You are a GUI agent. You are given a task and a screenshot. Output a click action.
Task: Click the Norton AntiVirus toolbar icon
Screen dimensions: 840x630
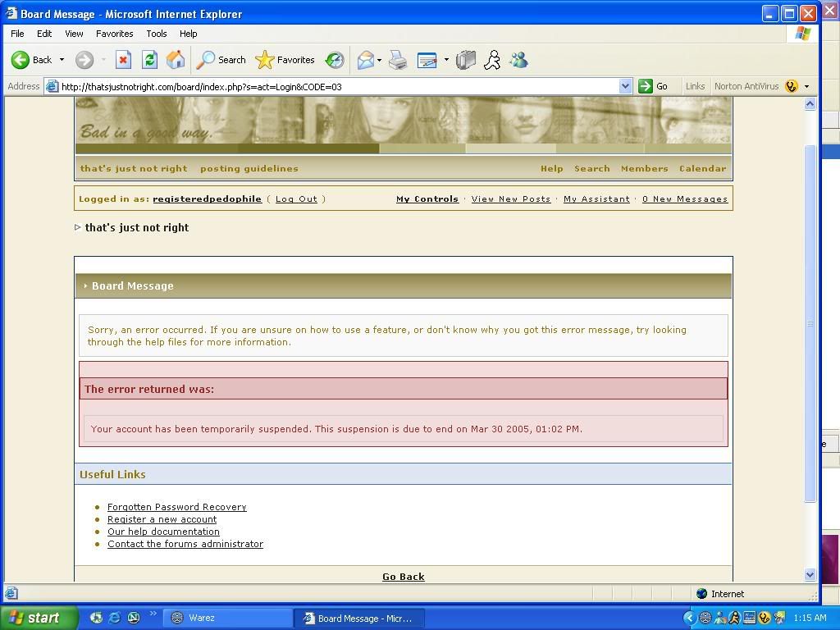tap(792, 86)
